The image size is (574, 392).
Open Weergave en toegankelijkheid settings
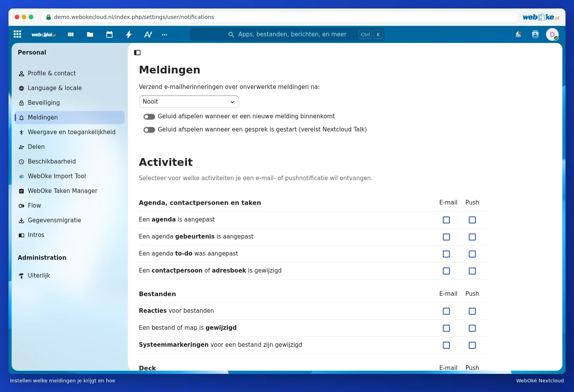coord(70,132)
